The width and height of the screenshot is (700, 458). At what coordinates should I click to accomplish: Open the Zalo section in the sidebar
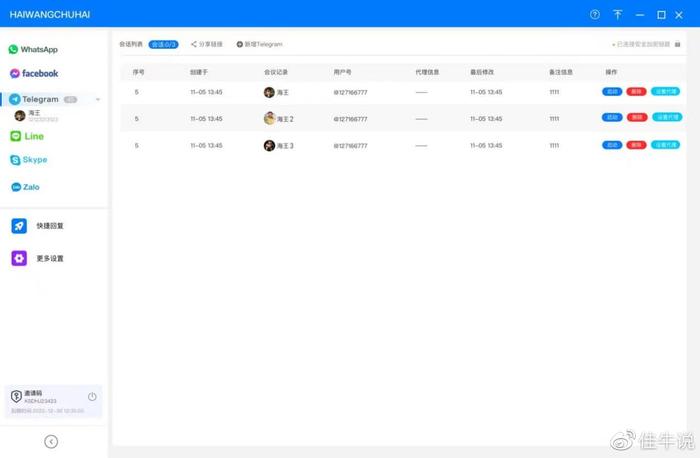click(x=25, y=187)
